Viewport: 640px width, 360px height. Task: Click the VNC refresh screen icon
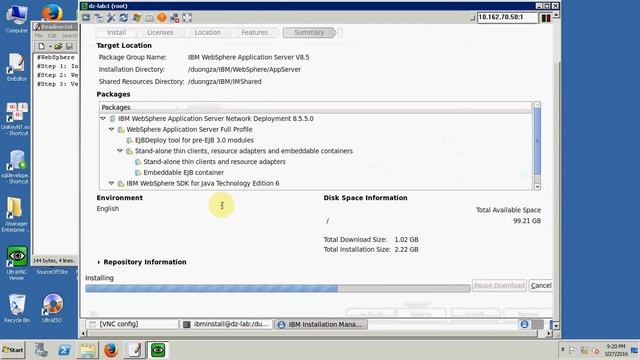click(x=124, y=18)
